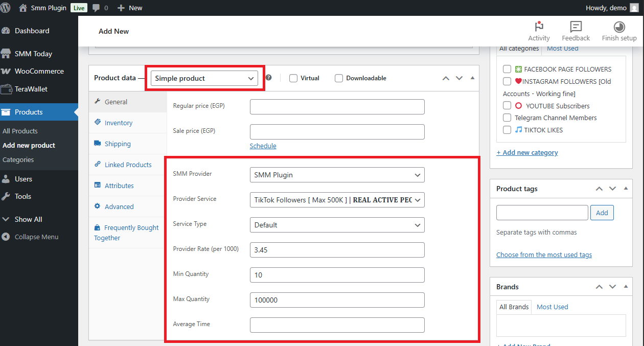This screenshot has width=644, height=346.
Task: Open WooCommerce in the sidebar
Action: (39, 71)
